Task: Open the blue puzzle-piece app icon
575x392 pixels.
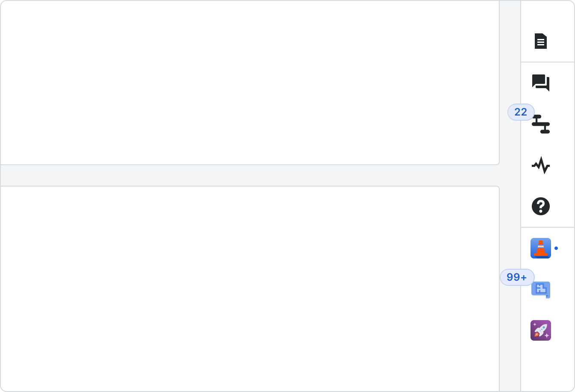Action: coord(541,290)
